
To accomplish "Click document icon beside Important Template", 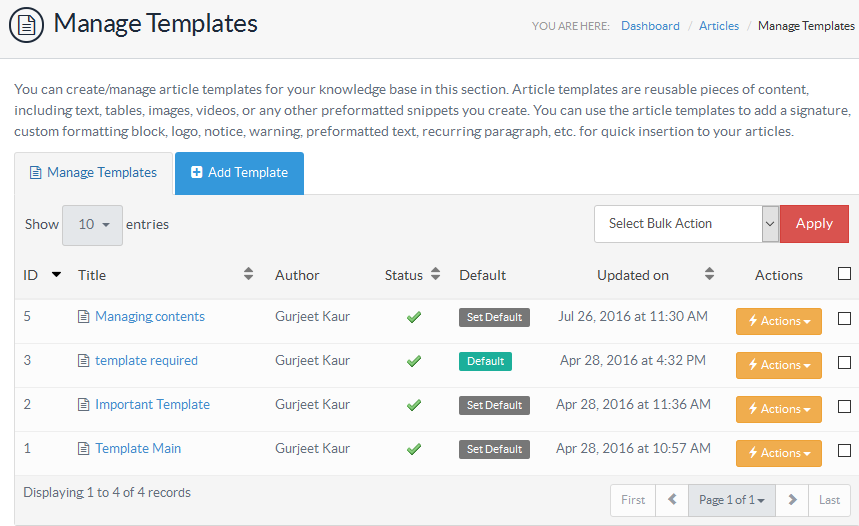I will coord(83,404).
